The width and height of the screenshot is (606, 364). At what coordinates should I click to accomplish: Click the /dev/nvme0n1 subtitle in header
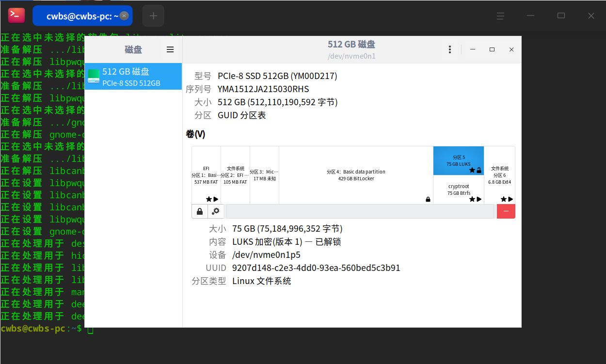click(x=351, y=56)
